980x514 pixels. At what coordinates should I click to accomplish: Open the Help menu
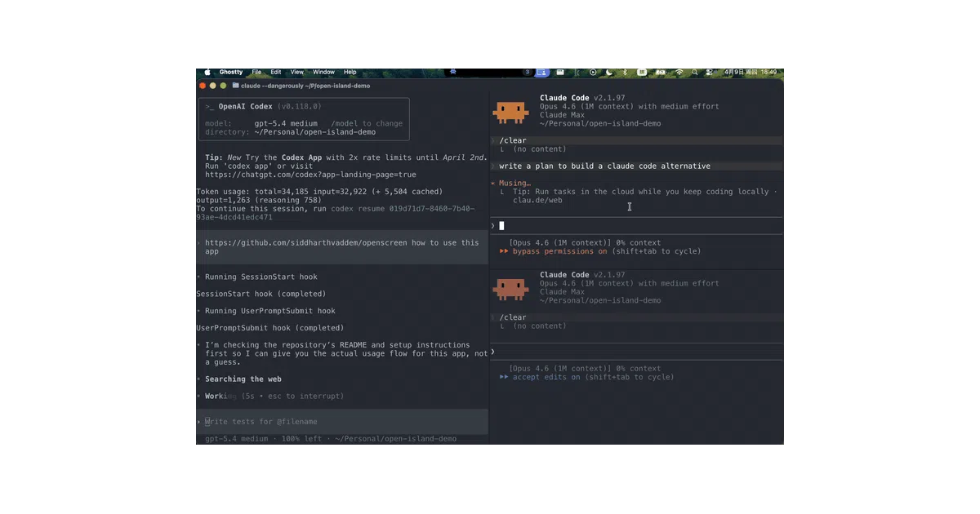[x=350, y=72]
